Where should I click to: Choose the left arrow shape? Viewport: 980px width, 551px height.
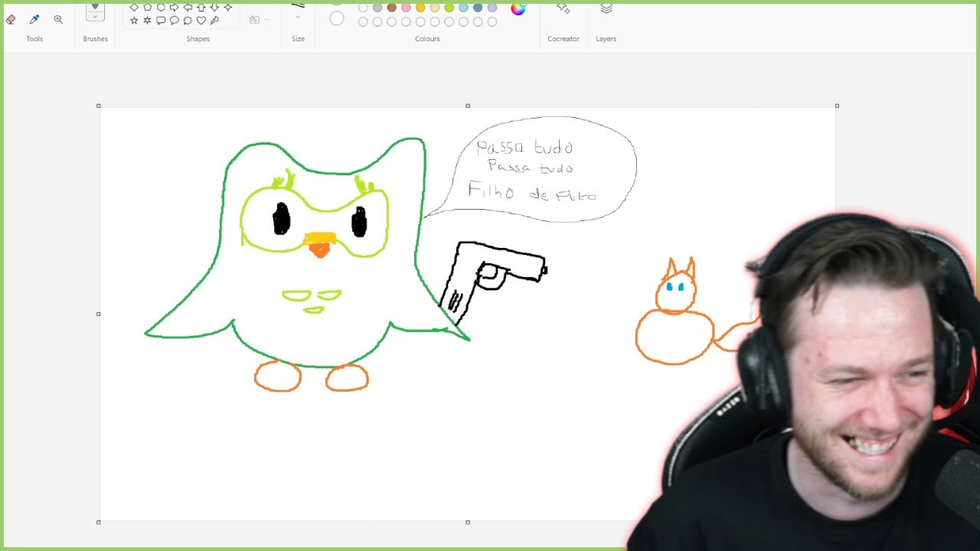188,7
